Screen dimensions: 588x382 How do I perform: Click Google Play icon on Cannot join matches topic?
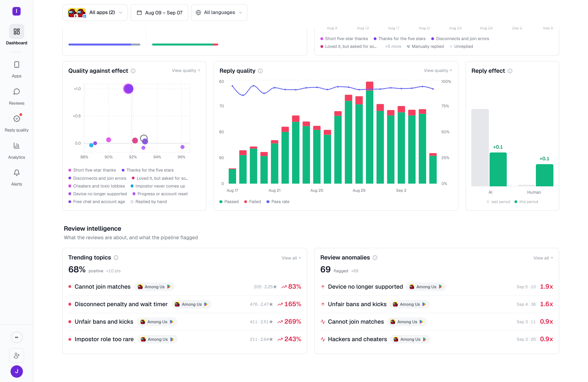coord(169,287)
